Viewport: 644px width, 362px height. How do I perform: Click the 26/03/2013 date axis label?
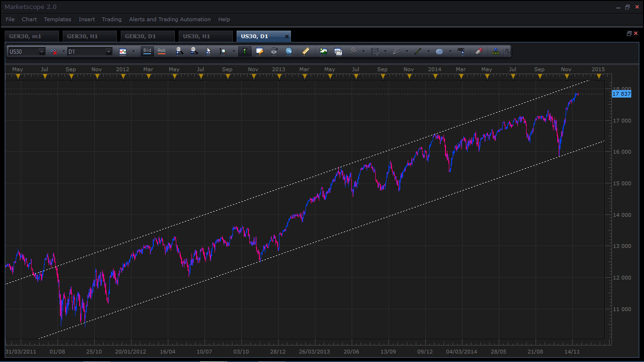314,352
